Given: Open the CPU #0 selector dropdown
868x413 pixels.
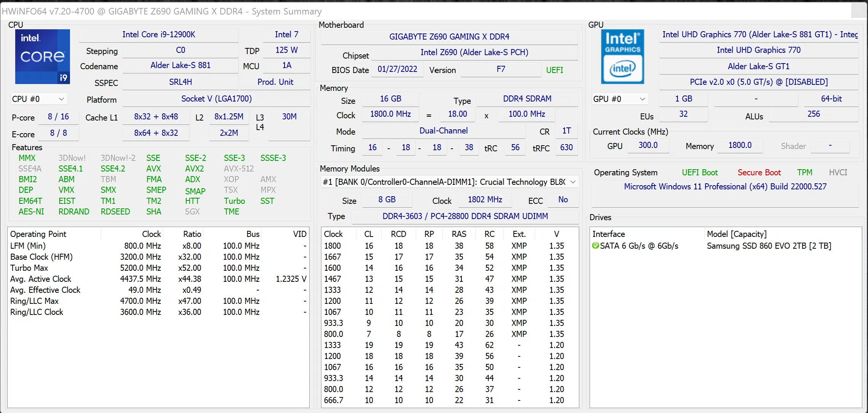Looking at the screenshot, I should tap(38, 99).
